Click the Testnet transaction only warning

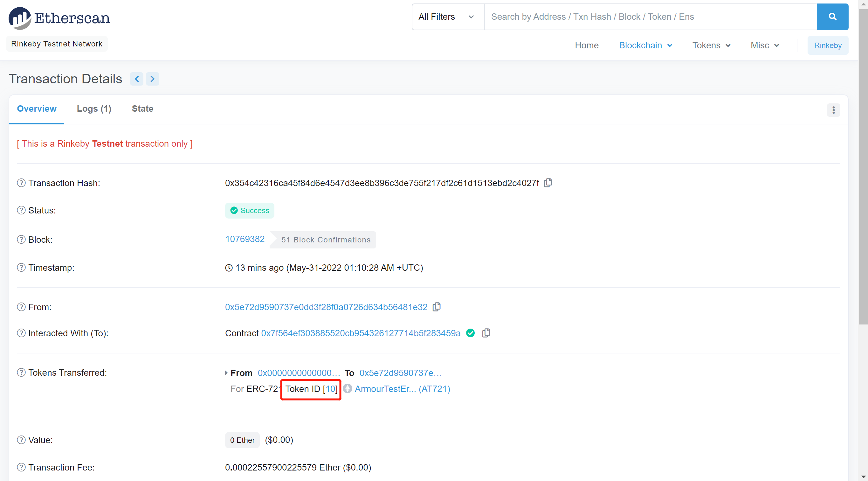[105, 143]
